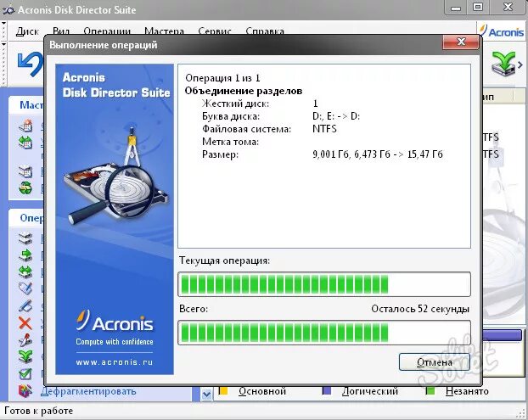Viewport: 528px width, 420px height.
Task: Click the drive letters value 'D:, E: -> D:'
Action: pos(336,116)
